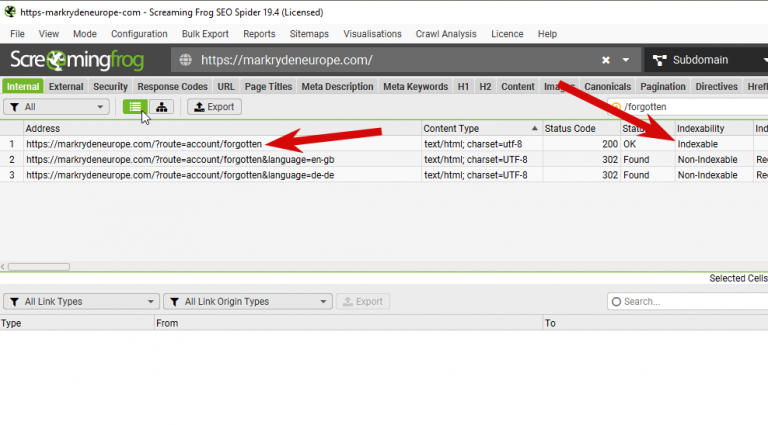
Task: Open the All filter dropdown
Action: (x=56, y=107)
